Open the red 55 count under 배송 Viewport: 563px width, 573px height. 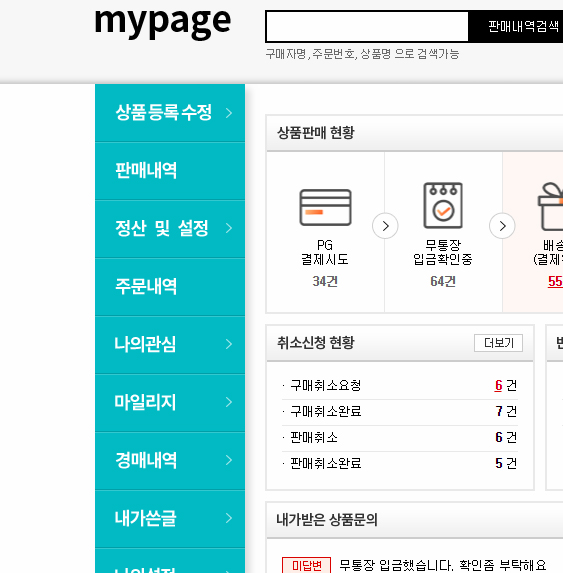click(555, 281)
